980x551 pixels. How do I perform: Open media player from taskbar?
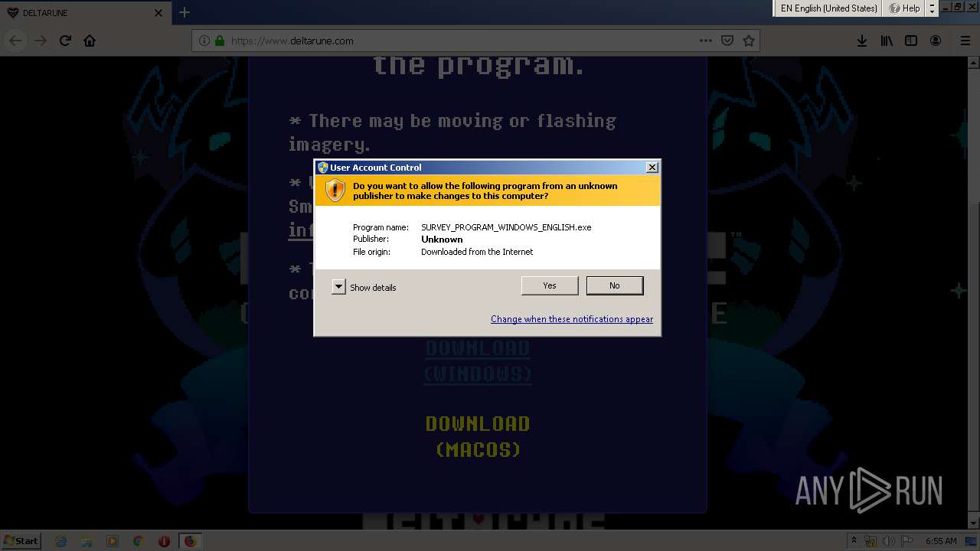coord(113,541)
